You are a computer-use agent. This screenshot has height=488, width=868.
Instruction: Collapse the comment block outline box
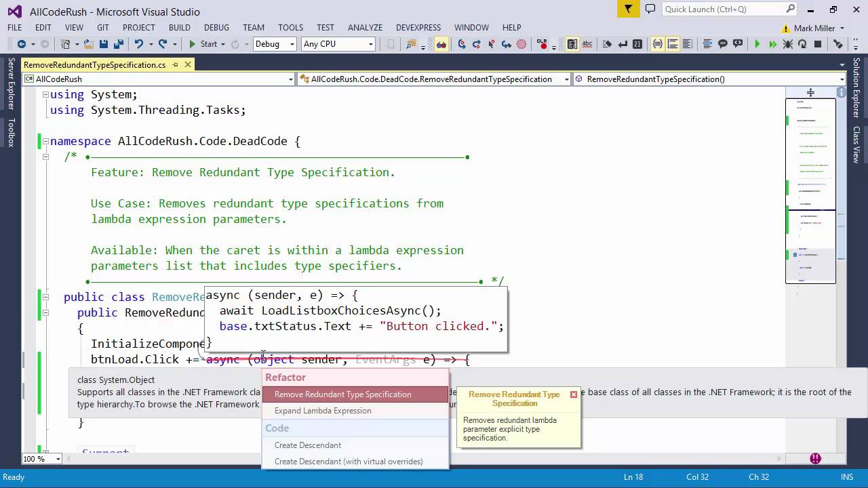coord(46,157)
